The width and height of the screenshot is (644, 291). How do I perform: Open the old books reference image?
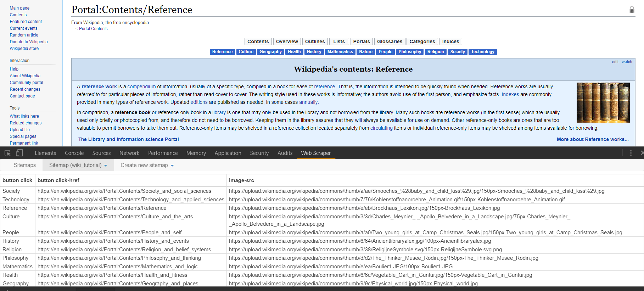(603, 102)
